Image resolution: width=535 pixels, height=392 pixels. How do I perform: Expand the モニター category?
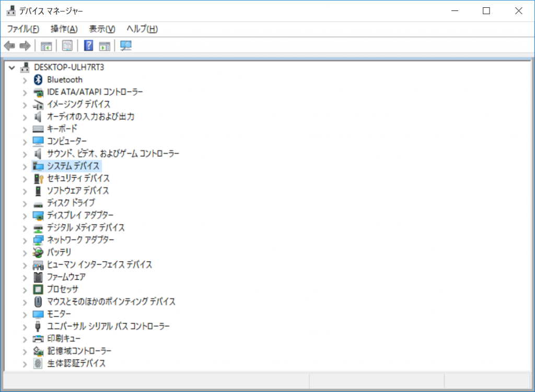pos(25,315)
